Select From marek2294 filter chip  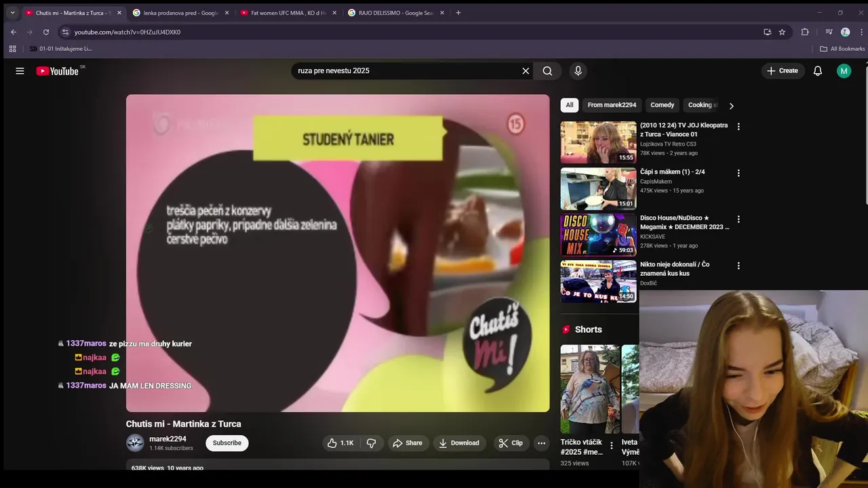612,105
